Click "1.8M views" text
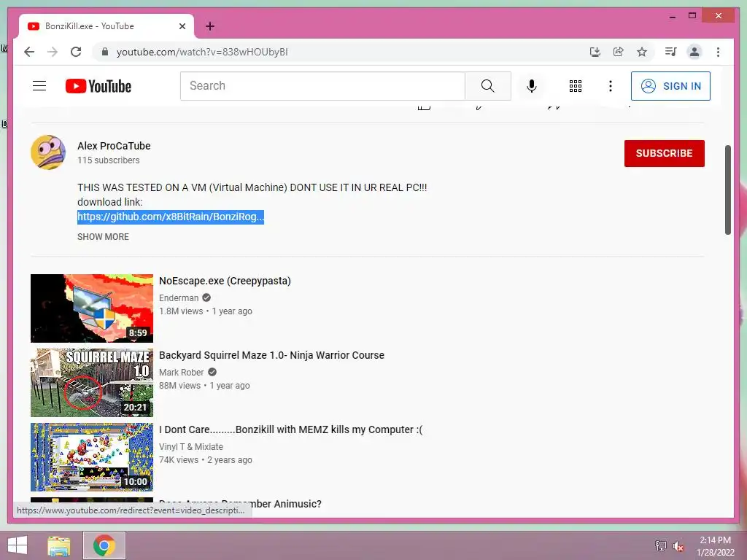The height and width of the screenshot is (560, 747). [181, 311]
